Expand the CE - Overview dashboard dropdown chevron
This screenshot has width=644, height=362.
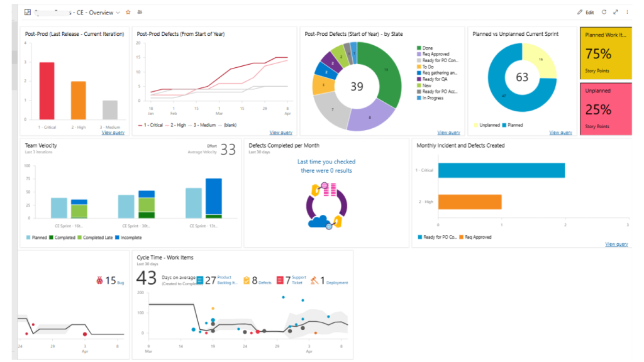(x=118, y=13)
